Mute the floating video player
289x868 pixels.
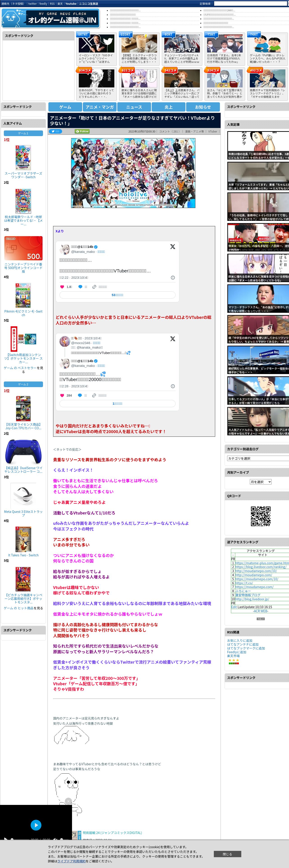[56, 839]
